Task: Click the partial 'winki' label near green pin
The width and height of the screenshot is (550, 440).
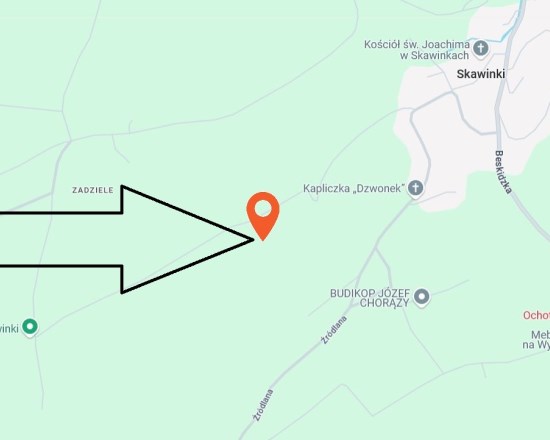Action: [9, 329]
